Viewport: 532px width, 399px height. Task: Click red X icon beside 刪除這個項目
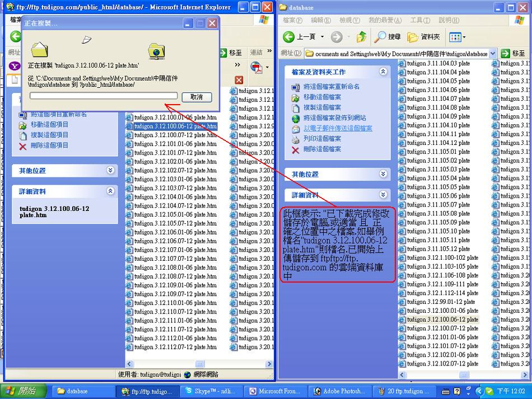(23, 147)
